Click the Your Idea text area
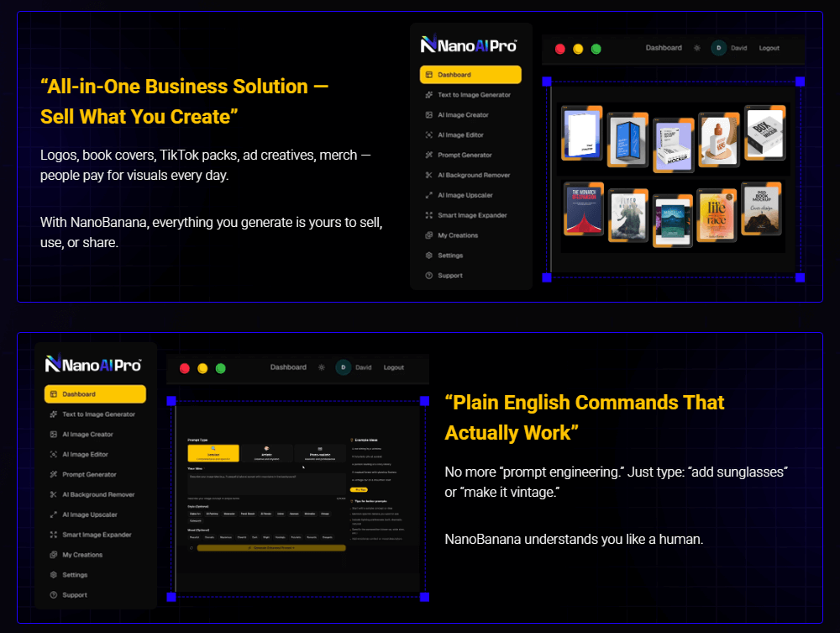Image resolution: width=840 pixels, height=633 pixels. [x=265, y=483]
